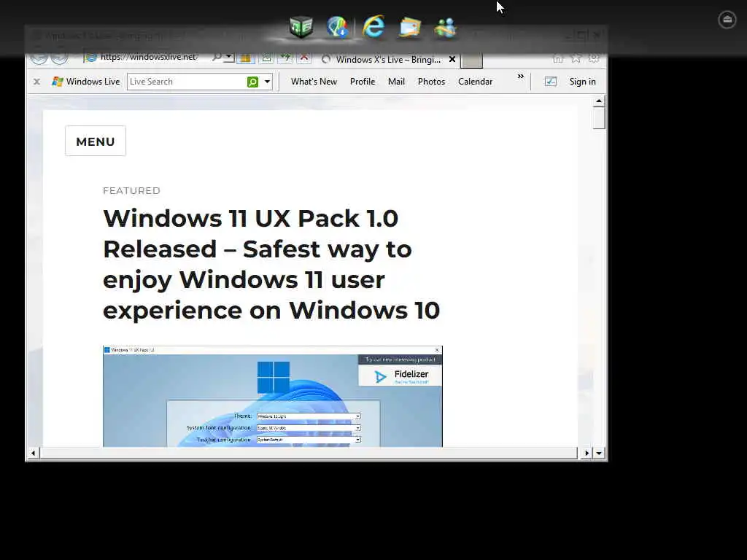Click the browser forward button
747x560 pixels.
point(60,57)
